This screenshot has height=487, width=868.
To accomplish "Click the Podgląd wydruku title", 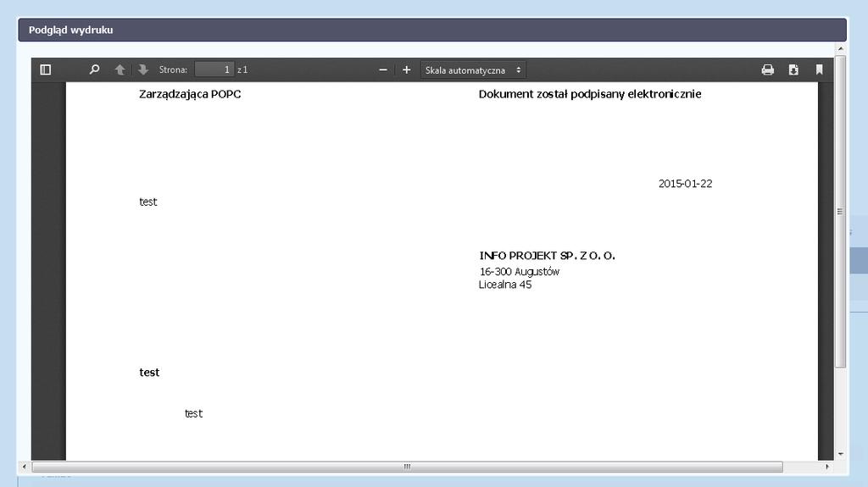I will point(71,30).
